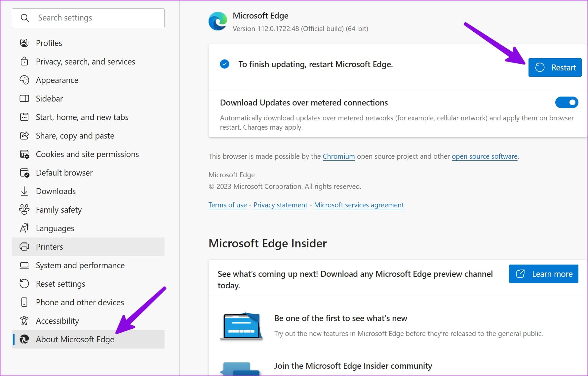
Task: Open Downloads settings
Action: (x=88, y=191)
